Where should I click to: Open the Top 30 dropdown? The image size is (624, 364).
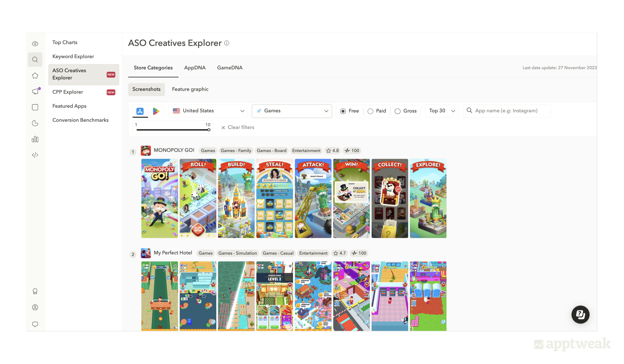coord(441,111)
